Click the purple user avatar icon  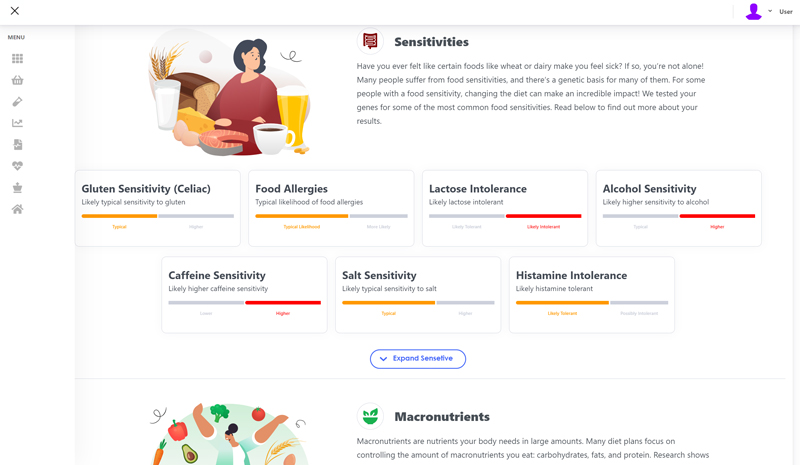point(753,11)
